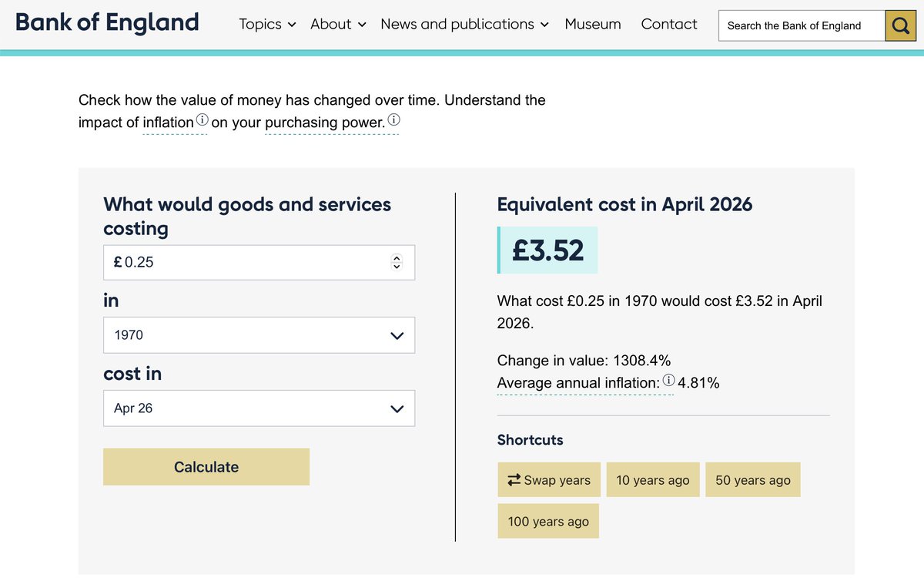The height and width of the screenshot is (578, 924).
Task: Open the info icon after purchasing power
Action: pos(394,120)
